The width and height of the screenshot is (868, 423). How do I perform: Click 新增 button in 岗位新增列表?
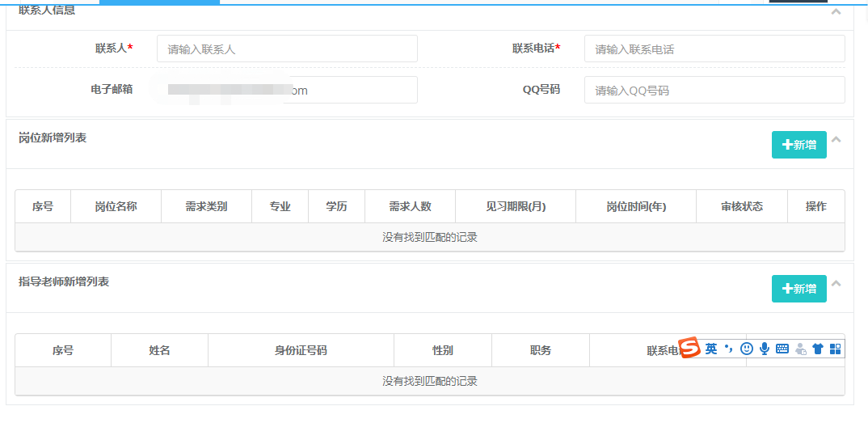point(798,145)
